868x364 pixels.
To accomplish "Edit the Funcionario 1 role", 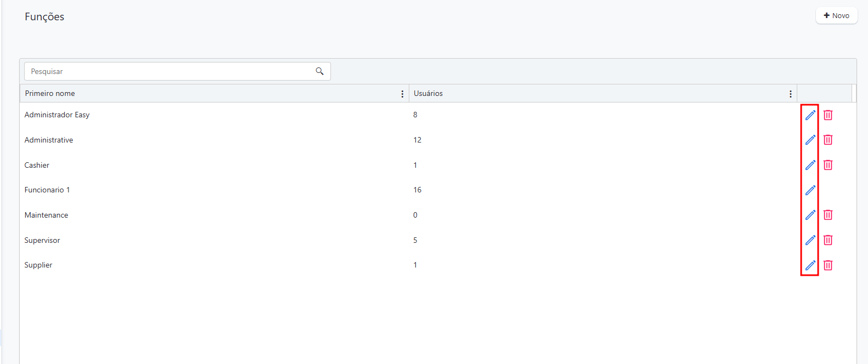I will [810, 190].
